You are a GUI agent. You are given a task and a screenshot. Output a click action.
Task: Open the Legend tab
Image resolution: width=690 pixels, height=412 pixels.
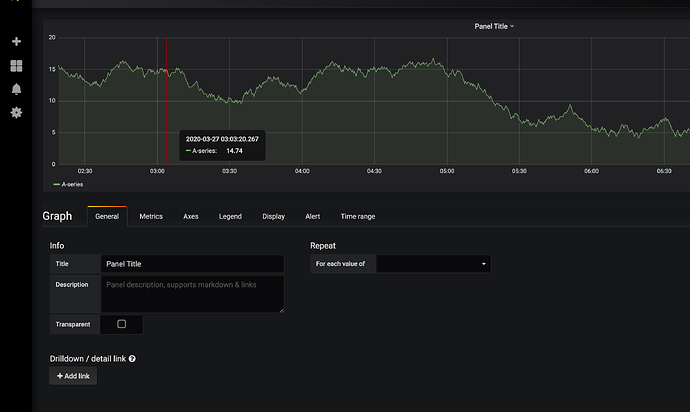click(230, 217)
